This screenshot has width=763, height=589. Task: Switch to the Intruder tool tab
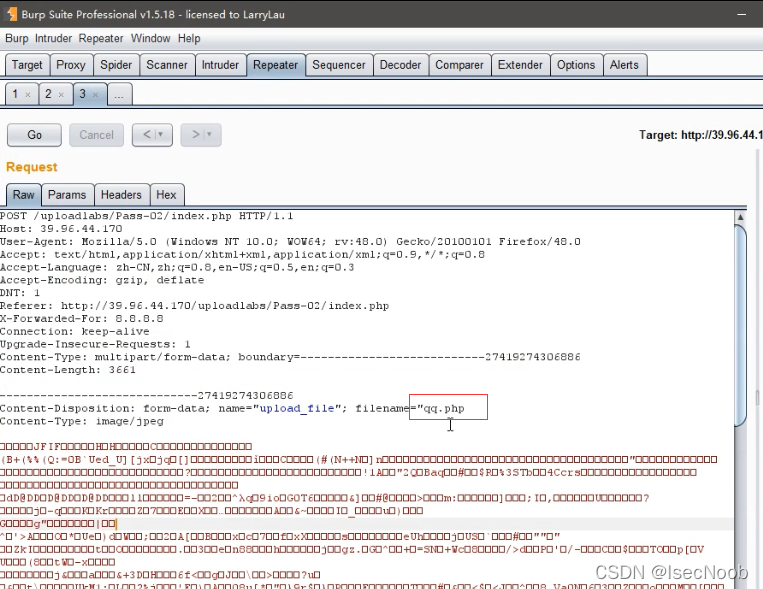tap(220, 65)
